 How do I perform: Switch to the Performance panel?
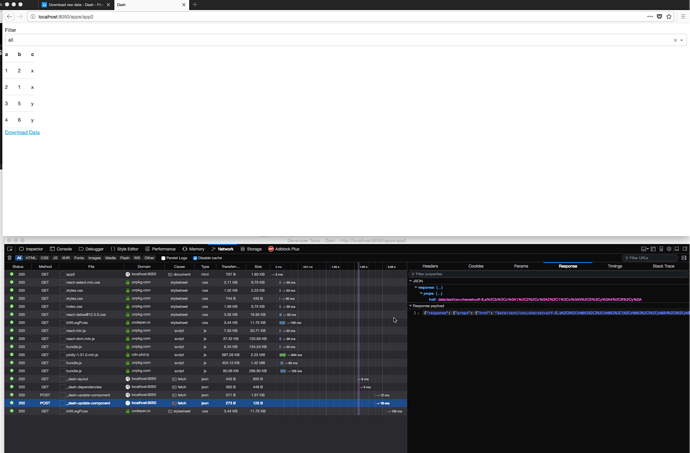(x=160, y=249)
